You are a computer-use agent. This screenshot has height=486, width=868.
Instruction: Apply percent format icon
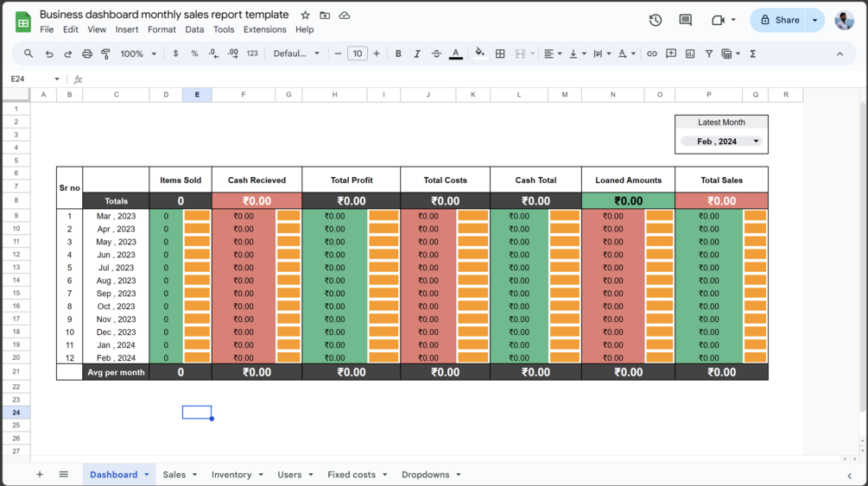pos(194,54)
